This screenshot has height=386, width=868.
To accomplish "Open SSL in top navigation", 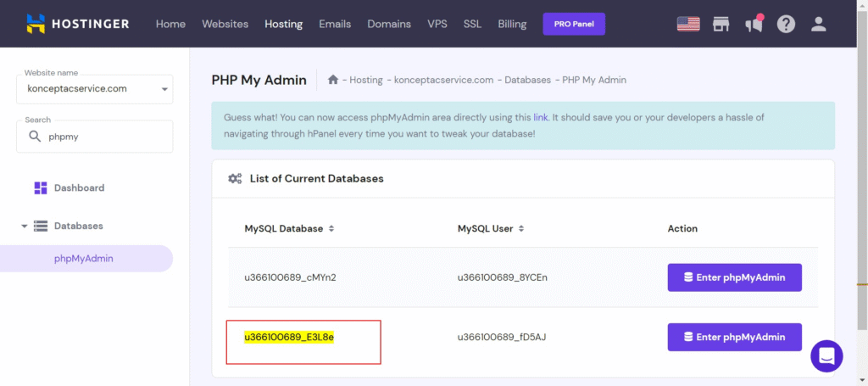I will click(x=472, y=24).
